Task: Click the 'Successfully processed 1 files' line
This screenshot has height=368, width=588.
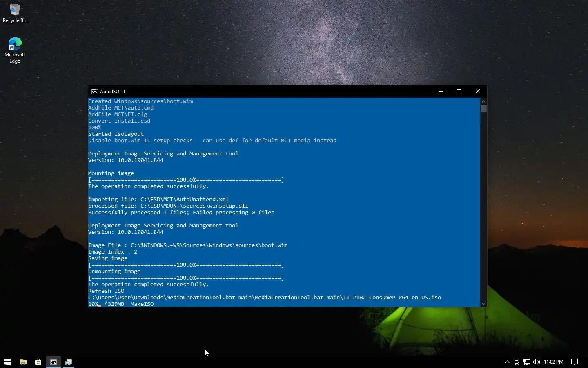Action: point(181,212)
